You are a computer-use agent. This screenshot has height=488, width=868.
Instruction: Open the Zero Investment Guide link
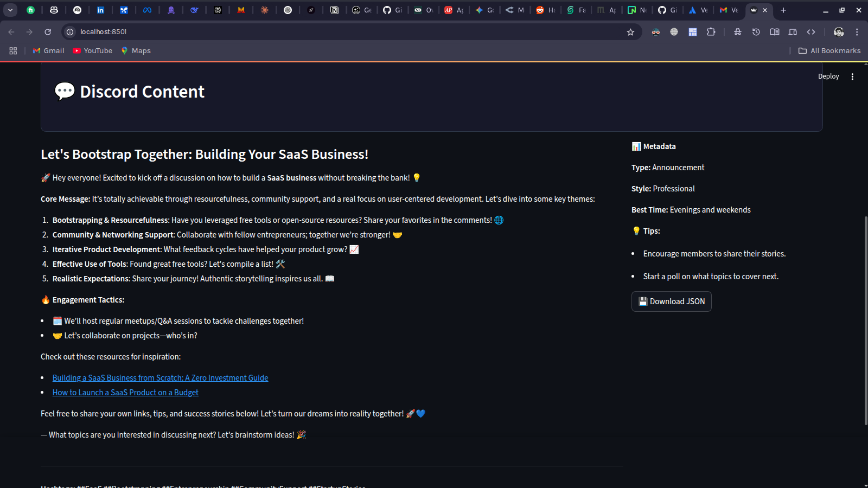[x=160, y=378]
